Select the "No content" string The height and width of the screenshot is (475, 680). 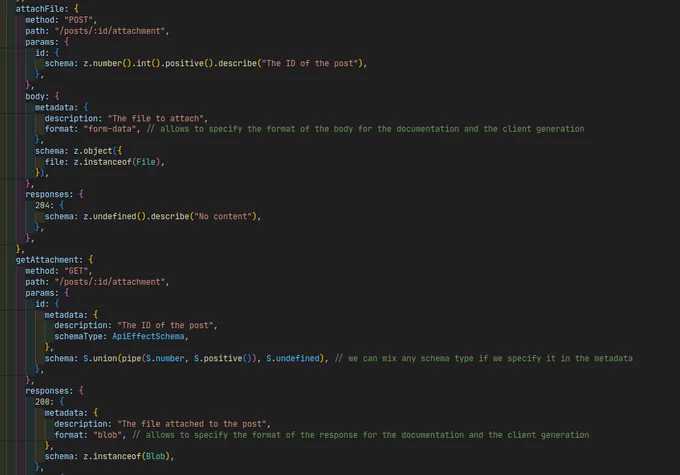[223, 216]
